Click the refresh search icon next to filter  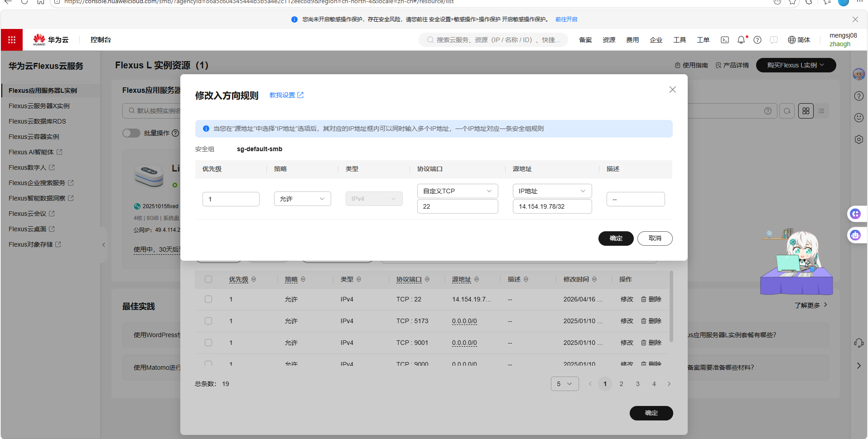pos(787,111)
